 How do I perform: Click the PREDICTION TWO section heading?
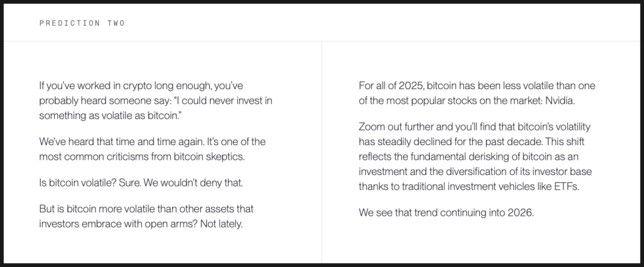pyautogui.click(x=82, y=23)
